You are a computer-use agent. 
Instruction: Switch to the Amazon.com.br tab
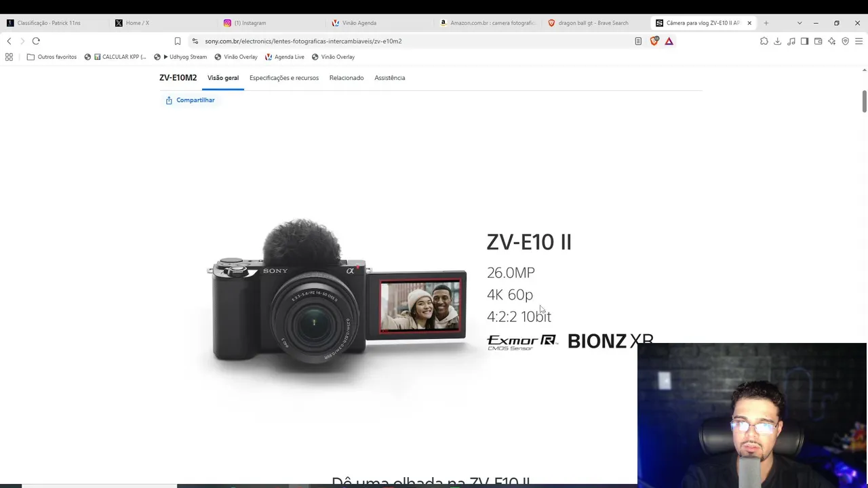coord(488,23)
